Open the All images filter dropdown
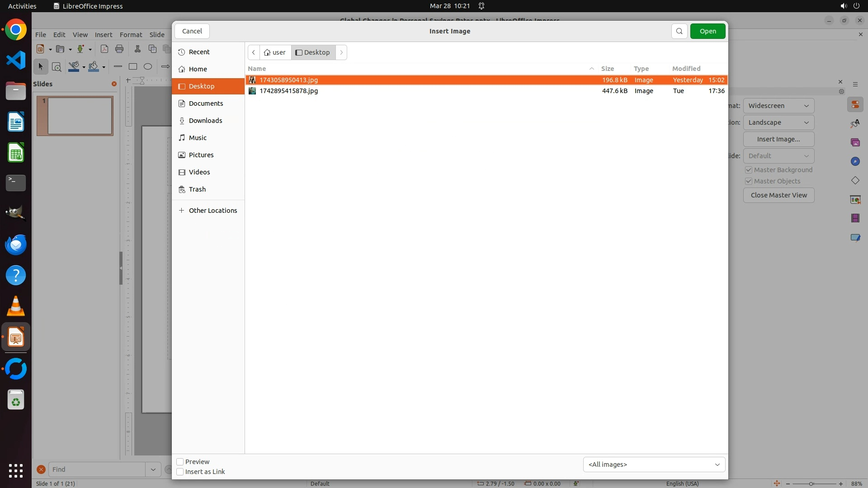868x488 pixels. [654, 465]
